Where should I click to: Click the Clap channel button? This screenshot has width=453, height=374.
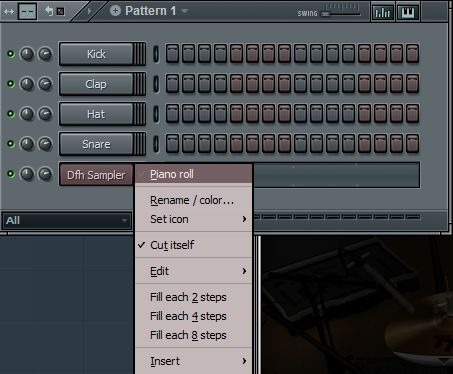[96, 84]
